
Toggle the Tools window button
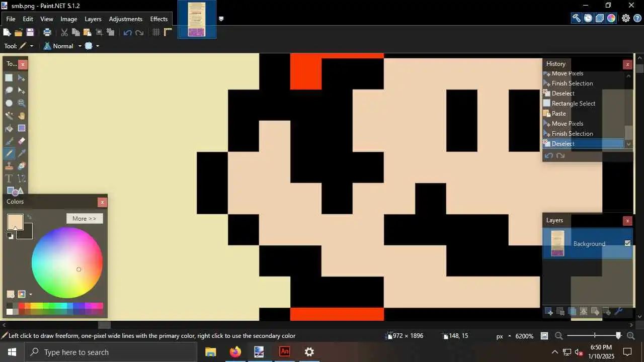(x=576, y=18)
